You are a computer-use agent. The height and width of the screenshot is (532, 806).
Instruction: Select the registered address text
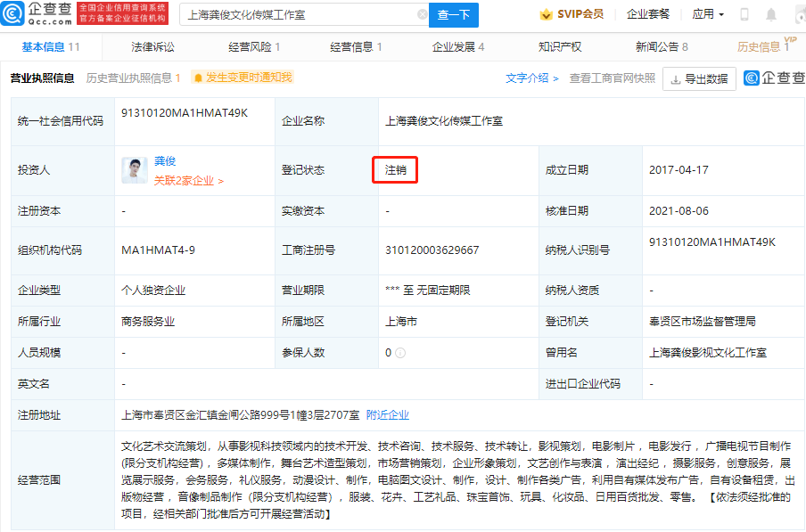coord(240,415)
